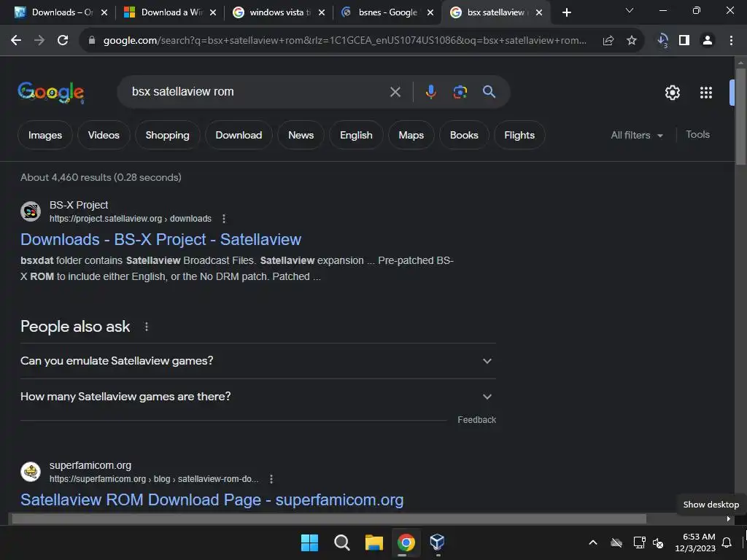Open People also ask options menu
Viewport: 747px width, 560px height.
tap(146, 327)
